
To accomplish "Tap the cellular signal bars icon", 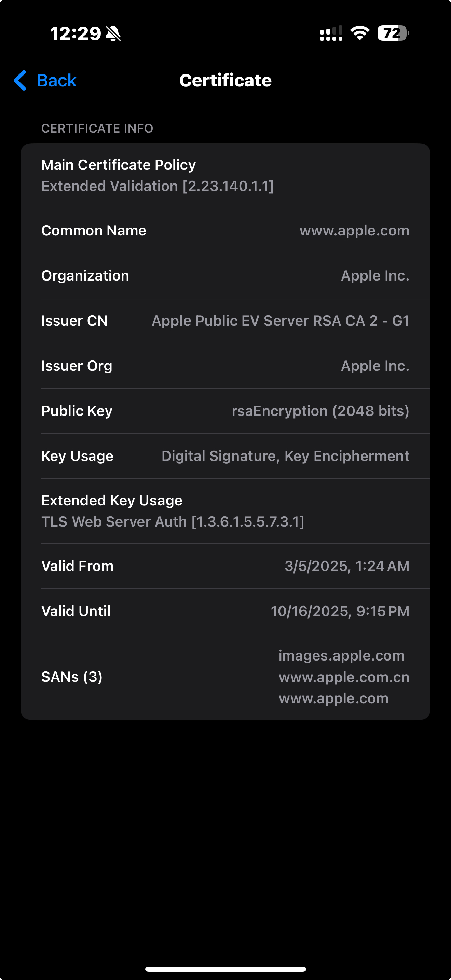I will click(x=331, y=33).
